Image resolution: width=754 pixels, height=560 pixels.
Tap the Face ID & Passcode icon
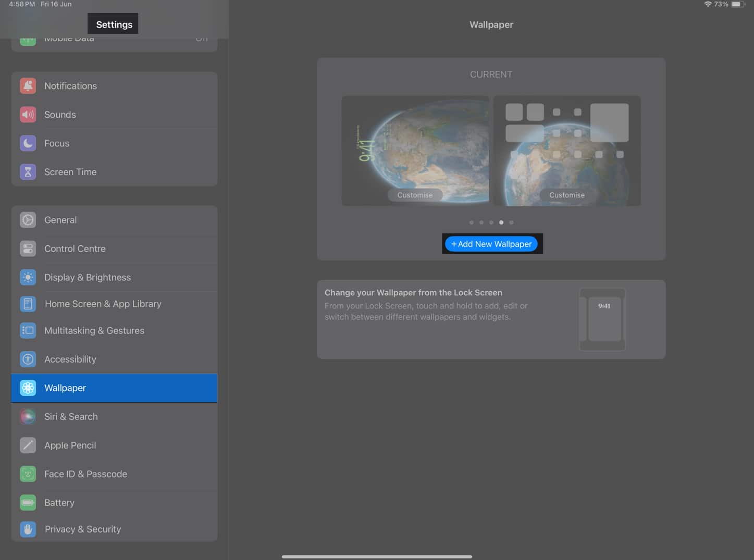[28, 474]
